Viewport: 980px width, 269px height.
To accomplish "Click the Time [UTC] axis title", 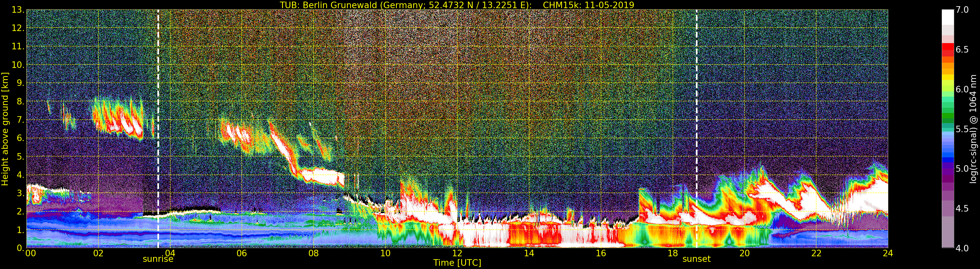I will 457,263.
